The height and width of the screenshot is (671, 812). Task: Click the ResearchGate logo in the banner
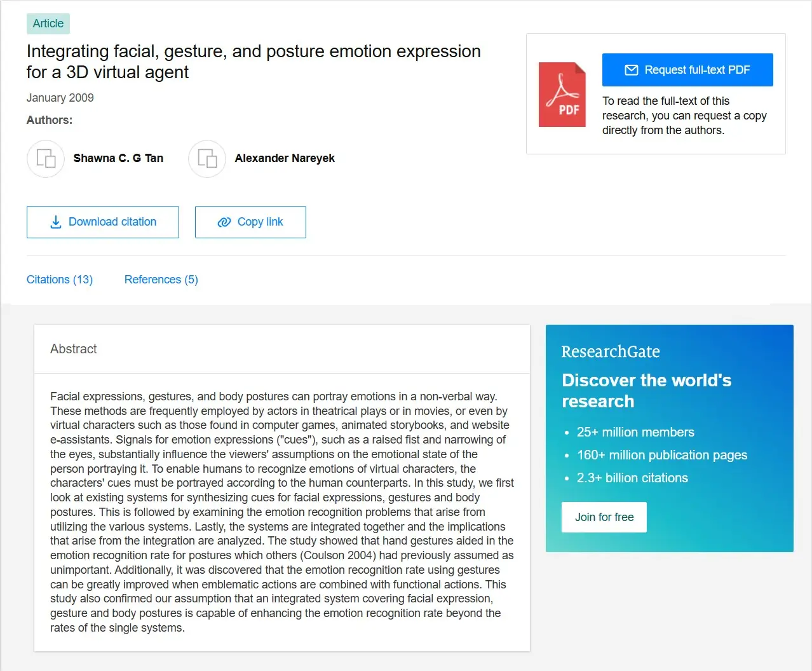coord(611,351)
